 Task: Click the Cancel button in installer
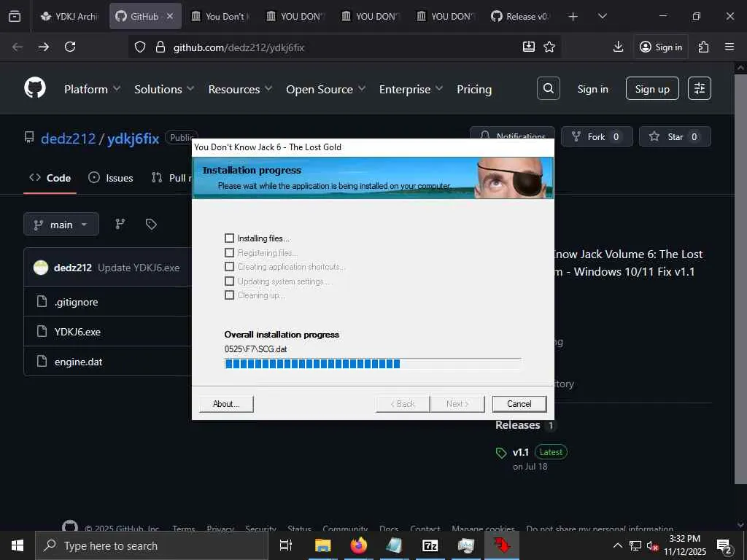(x=519, y=404)
